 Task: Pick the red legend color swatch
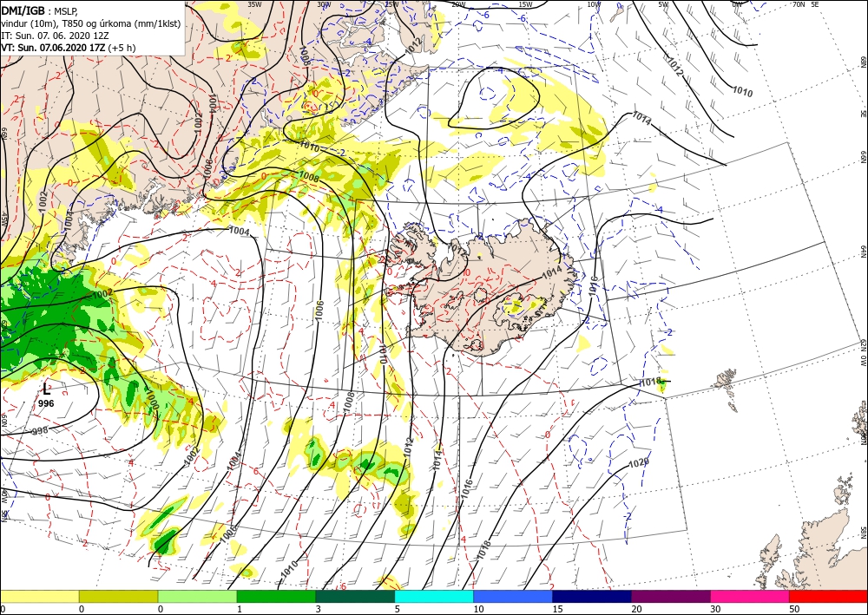(829, 596)
